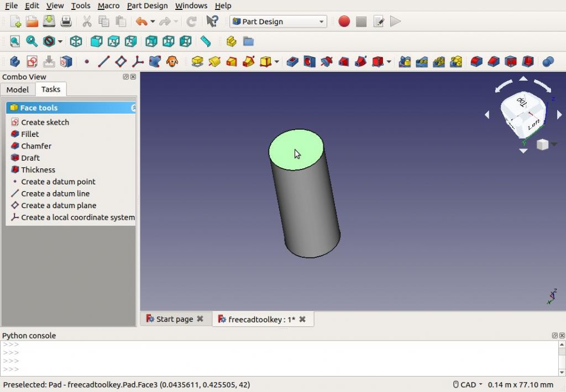
Task: Switch to the Model tab
Action: click(17, 89)
